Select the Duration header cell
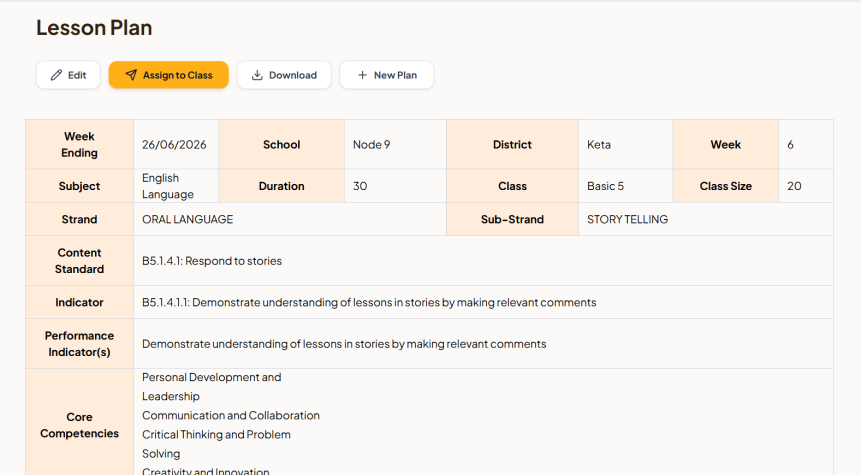Image resolution: width=861 pixels, height=475 pixels. (x=282, y=186)
